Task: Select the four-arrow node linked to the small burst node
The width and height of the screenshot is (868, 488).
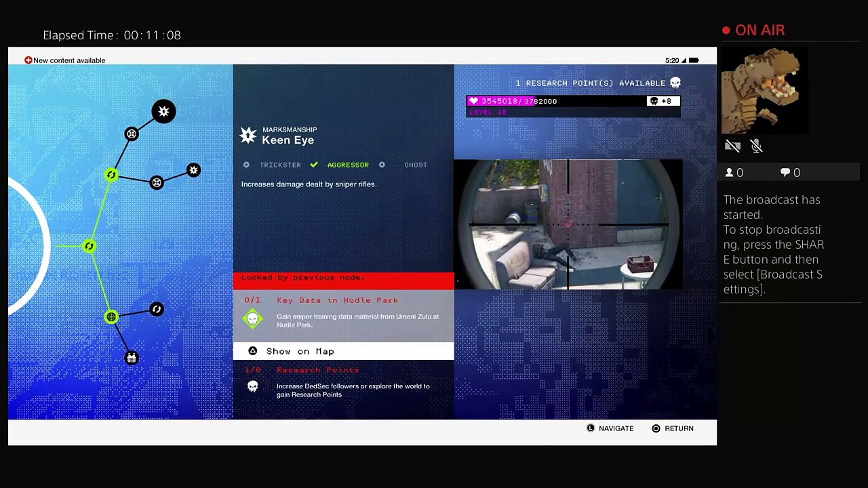Action: pos(157,182)
